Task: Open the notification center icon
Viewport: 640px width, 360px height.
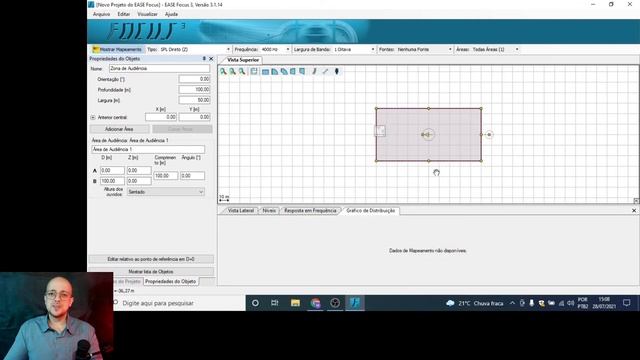Action: (627, 303)
